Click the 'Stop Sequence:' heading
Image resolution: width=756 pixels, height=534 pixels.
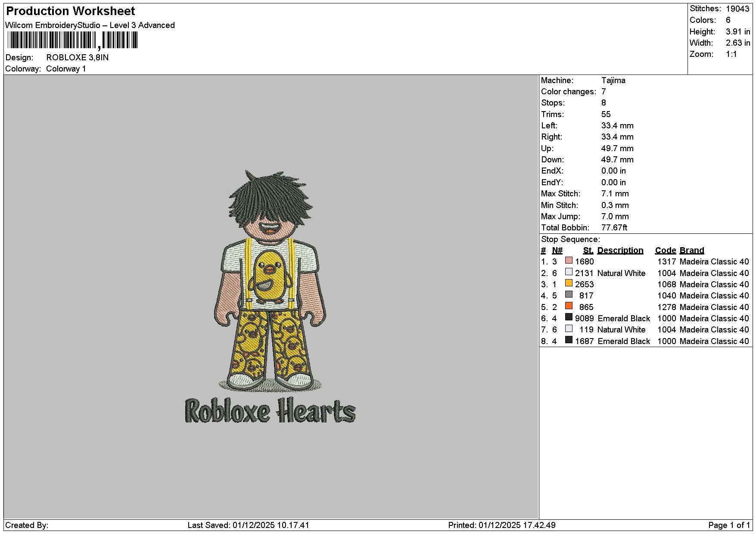tap(570, 239)
